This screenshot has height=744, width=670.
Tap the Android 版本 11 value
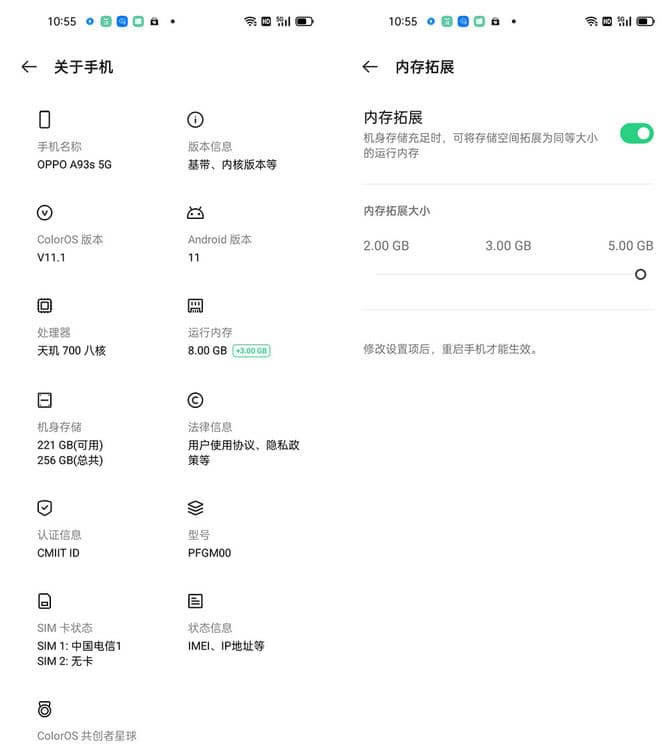(x=194, y=258)
